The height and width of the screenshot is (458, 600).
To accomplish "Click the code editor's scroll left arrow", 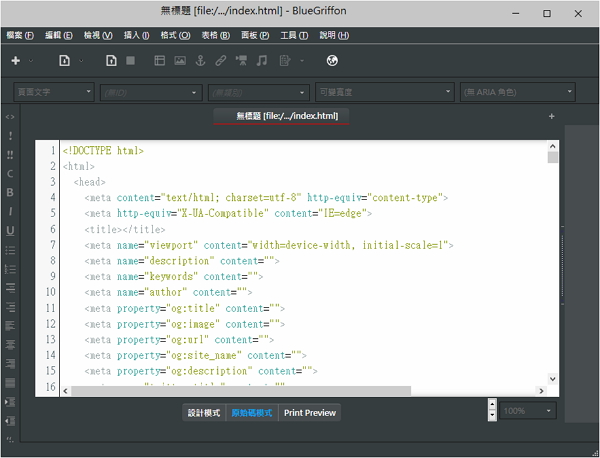I will 65,391.
